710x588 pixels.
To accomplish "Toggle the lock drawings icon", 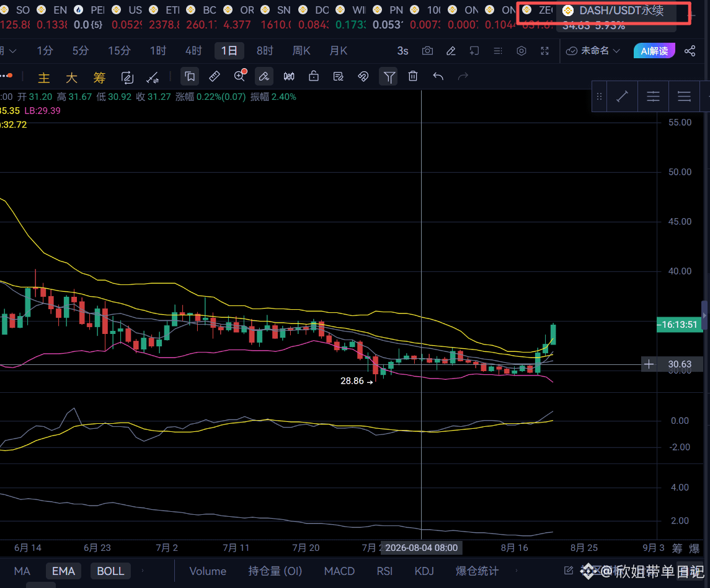I will (313, 76).
